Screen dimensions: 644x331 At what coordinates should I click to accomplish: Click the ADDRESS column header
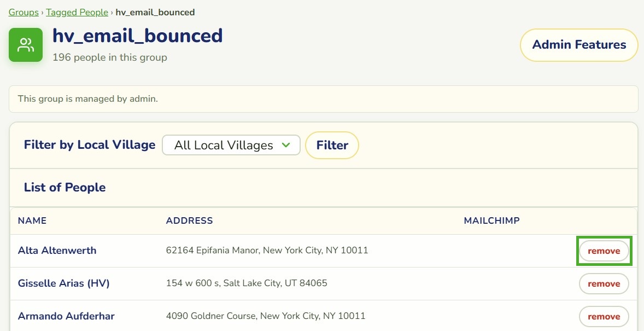189,221
